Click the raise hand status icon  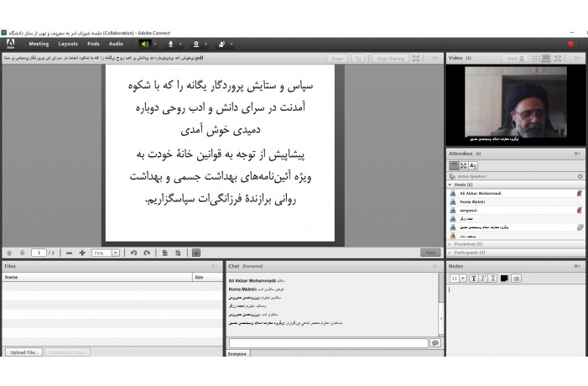click(221, 44)
